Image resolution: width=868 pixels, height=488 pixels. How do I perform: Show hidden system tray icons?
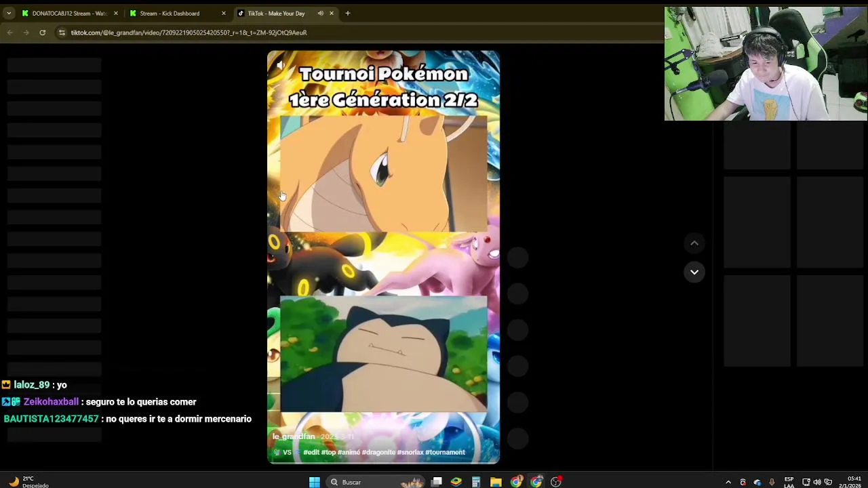[x=728, y=482]
